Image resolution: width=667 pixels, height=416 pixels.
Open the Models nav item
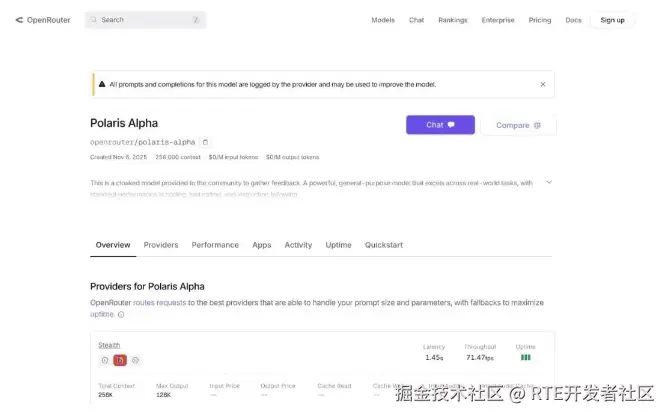383,20
